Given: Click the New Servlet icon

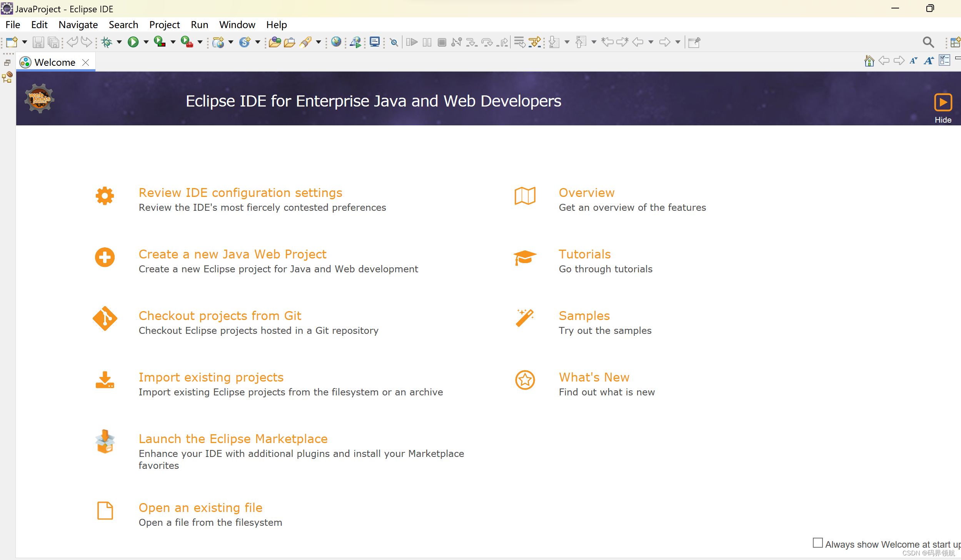Looking at the screenshot, I should pos(245,42).
